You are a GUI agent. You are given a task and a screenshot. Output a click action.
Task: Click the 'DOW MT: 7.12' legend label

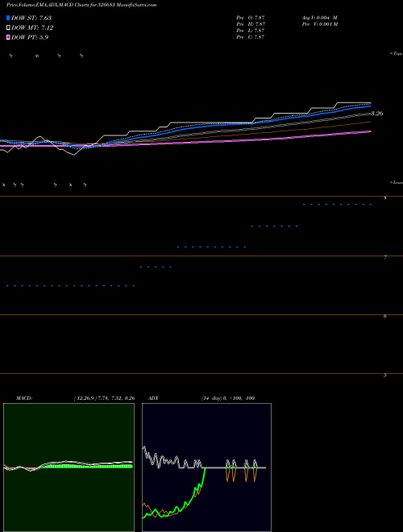pos(32,28)
